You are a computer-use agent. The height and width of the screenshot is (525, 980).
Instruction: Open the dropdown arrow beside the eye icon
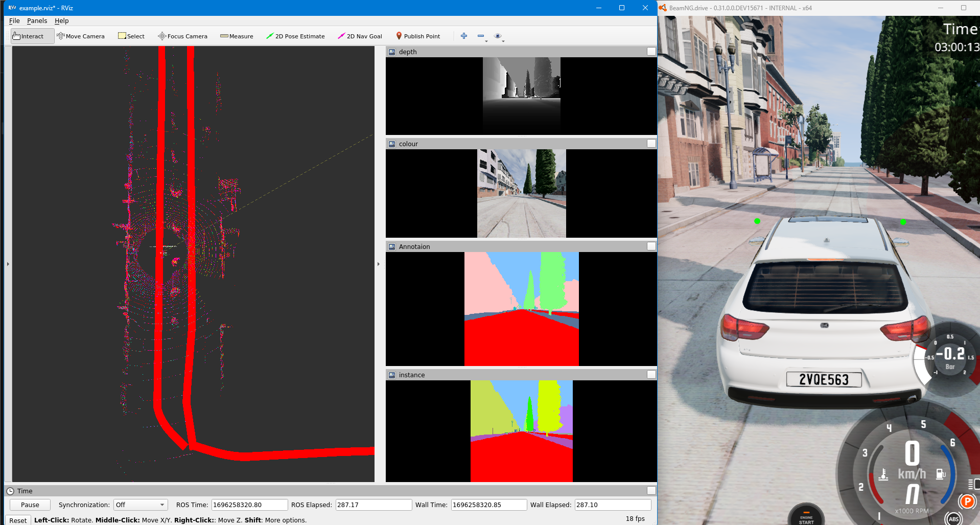[x=503, y=41]
